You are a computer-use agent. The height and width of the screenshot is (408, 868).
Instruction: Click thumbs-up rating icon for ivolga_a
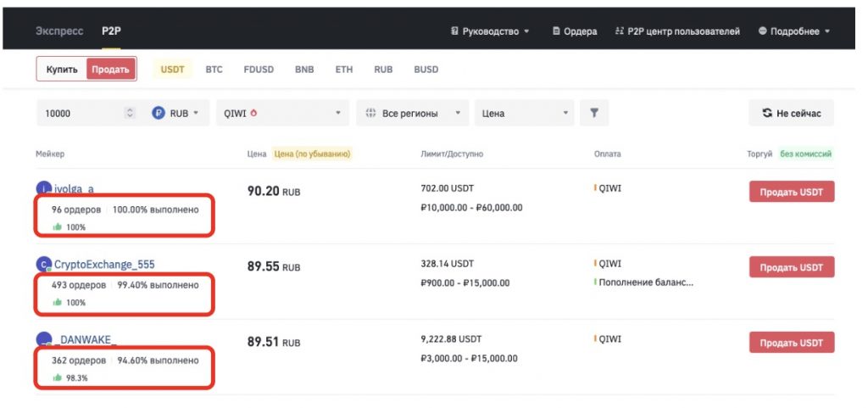pos(57,226)
